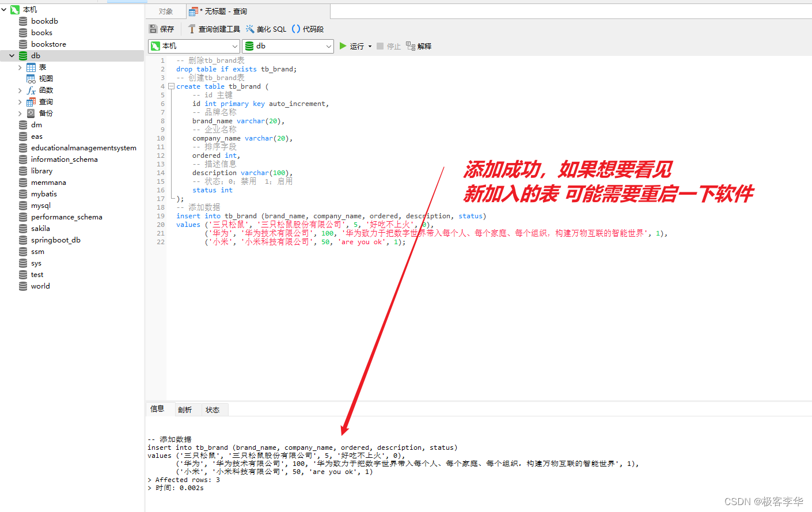Click the 函数 fx function icon
812x512 pixels.
(x=31, y=90)
